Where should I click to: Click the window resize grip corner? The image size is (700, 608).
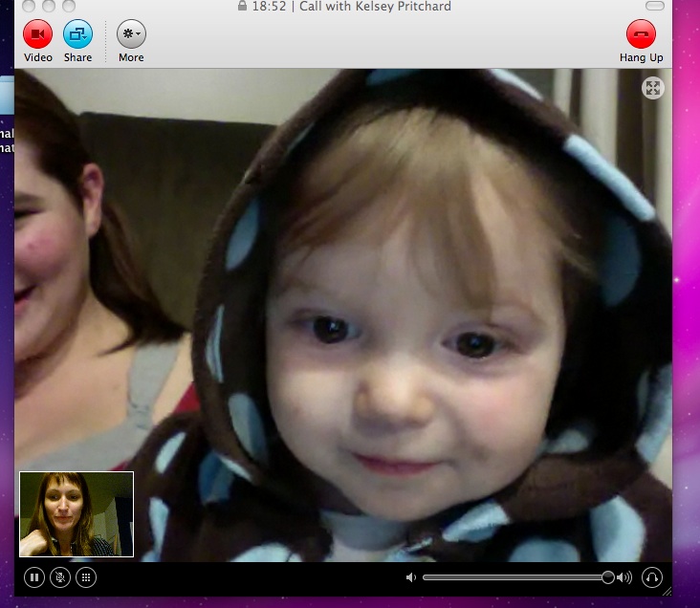click(667, 592)
